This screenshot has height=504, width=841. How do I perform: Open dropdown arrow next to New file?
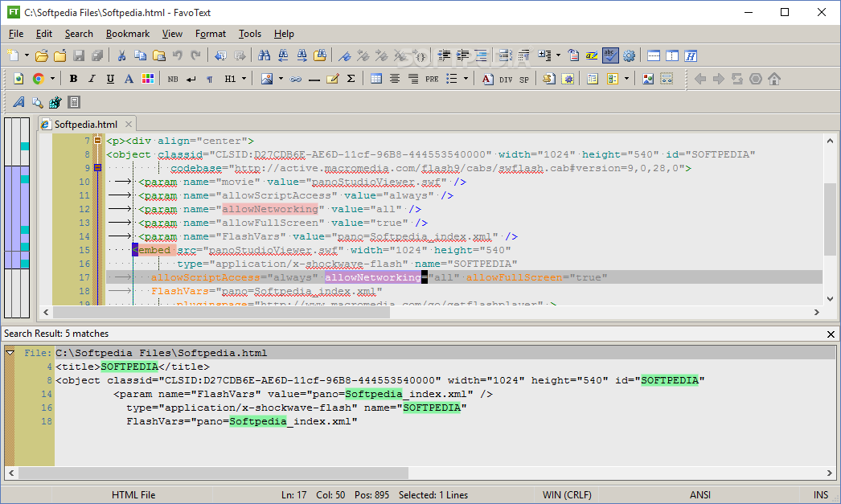[27, 55]
